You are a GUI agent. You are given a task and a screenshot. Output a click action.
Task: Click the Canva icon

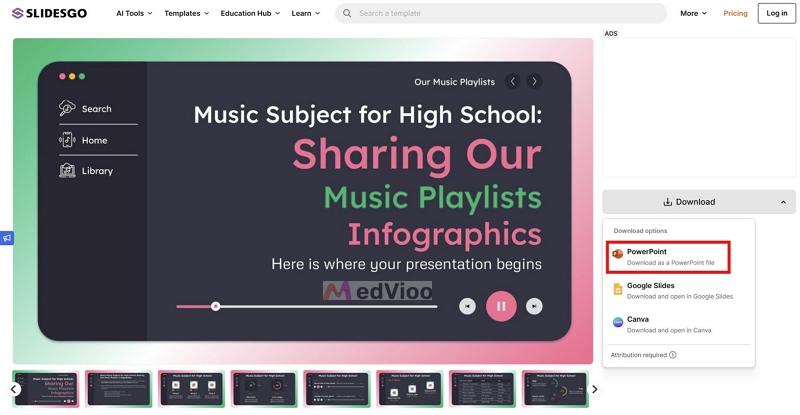(618, 322)
